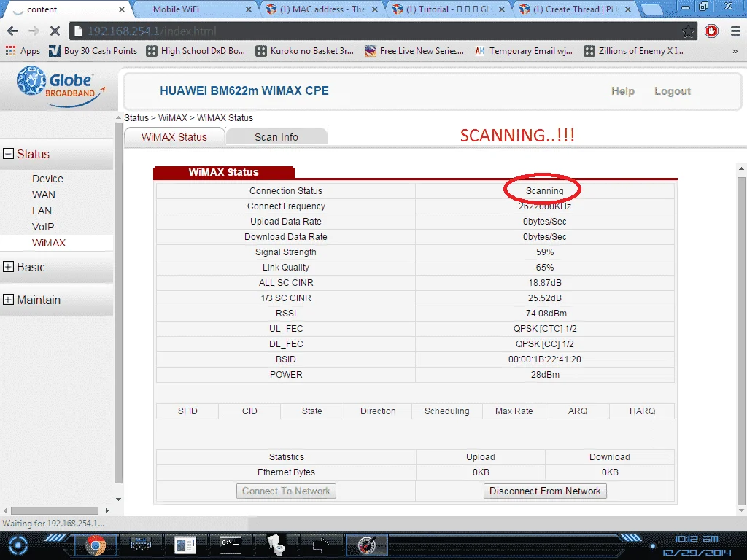Click the RSSI value -74.08dBm
The width and height of the screenshot is (747, 560).
[544, 314]
